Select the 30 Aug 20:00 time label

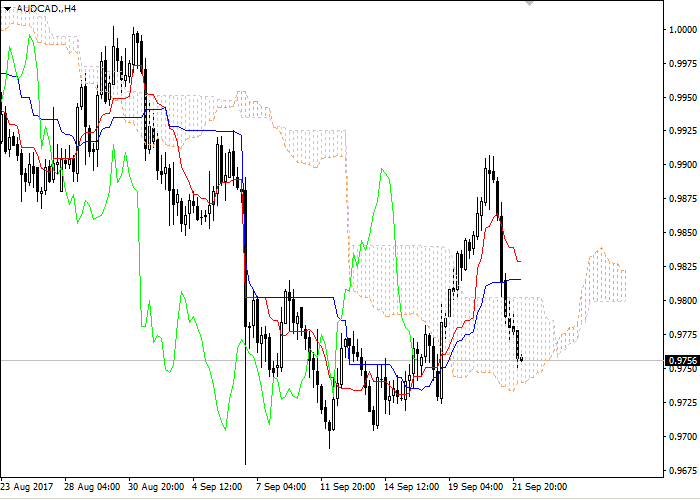click(156, 487)
